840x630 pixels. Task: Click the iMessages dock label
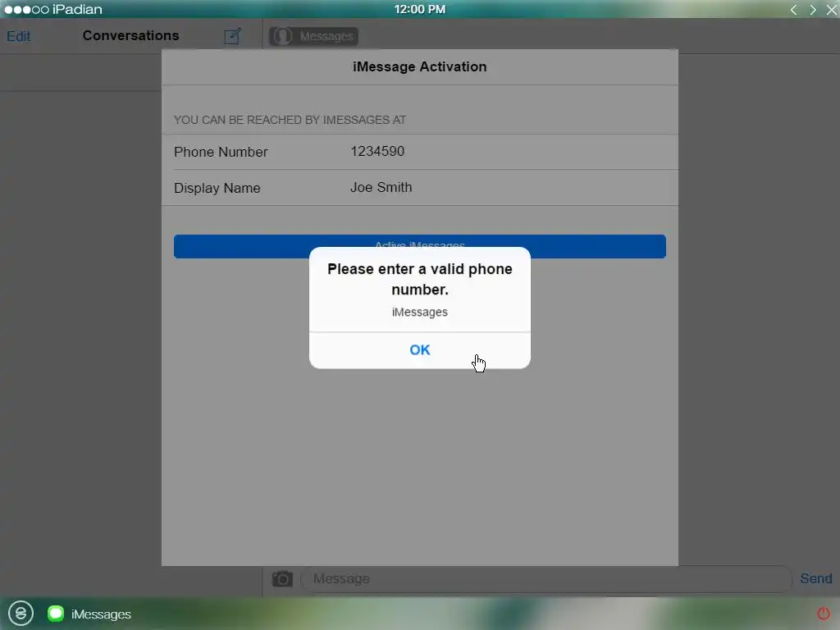click(101, 614)
